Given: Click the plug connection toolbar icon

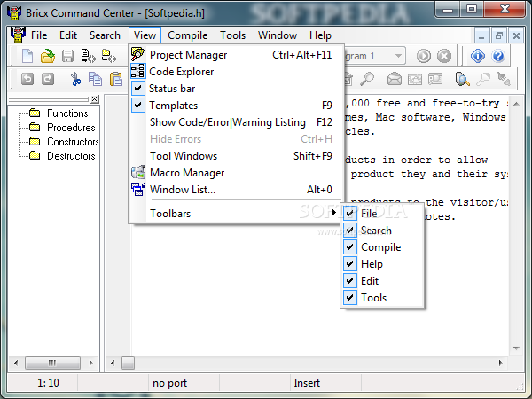Looking at the screenshot, I should coord(504,79).
